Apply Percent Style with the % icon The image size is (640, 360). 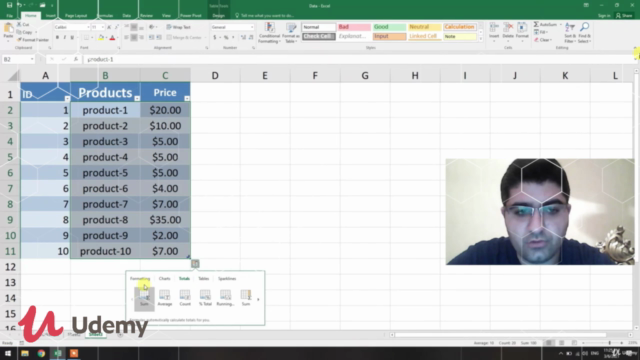point(226,38)
